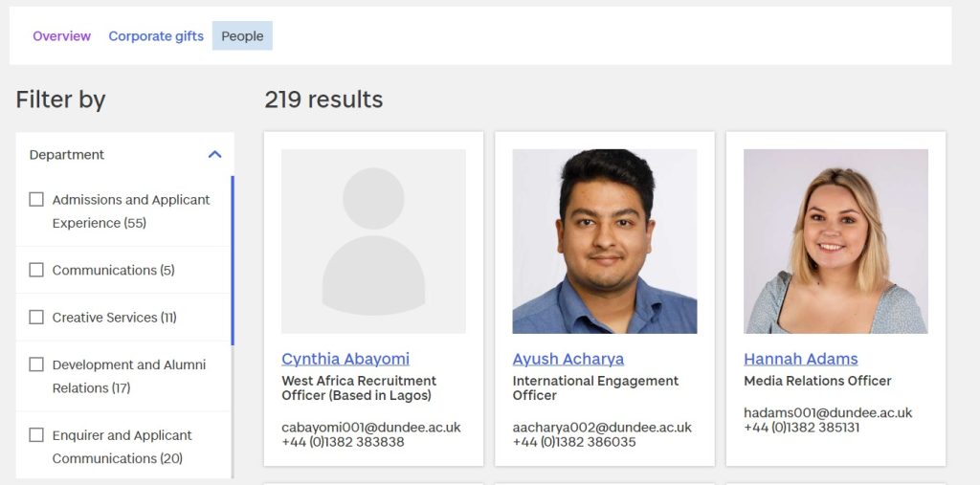Select the People tab
The image size is (980, 485).
pyautogui.click(x=242, y=36)
